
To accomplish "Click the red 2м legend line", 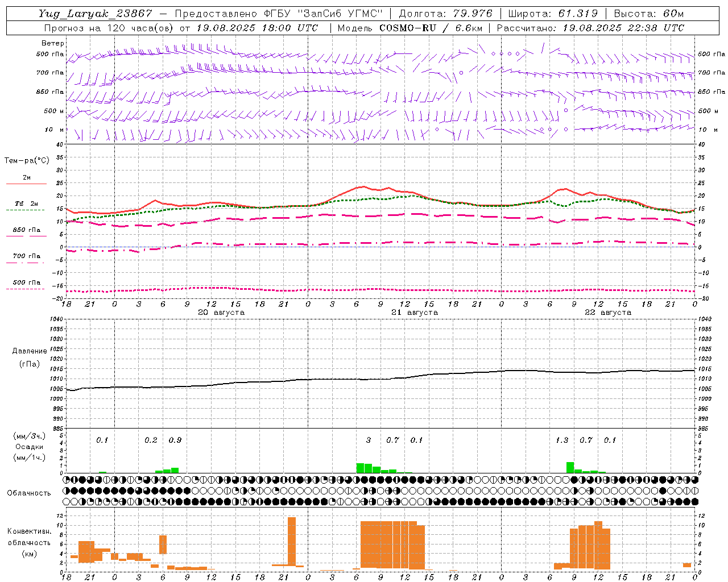I will pos(26,184).
